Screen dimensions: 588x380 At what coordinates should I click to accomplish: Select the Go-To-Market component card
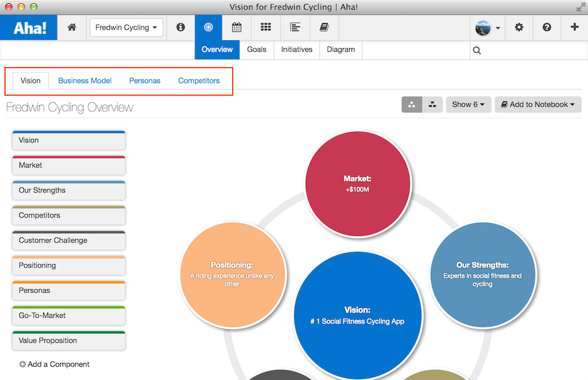[69, 316]
